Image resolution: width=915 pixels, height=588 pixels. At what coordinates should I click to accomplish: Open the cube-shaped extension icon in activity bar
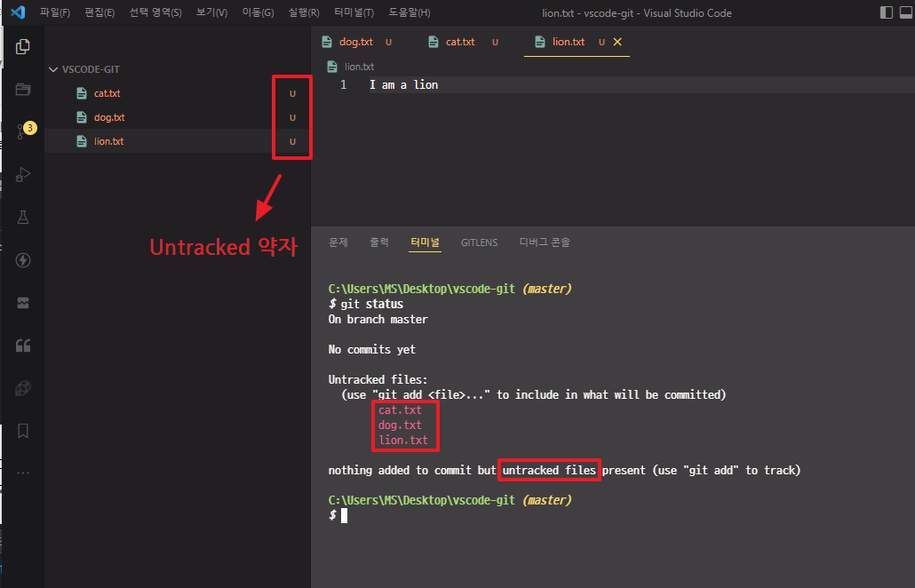(23, 388)
